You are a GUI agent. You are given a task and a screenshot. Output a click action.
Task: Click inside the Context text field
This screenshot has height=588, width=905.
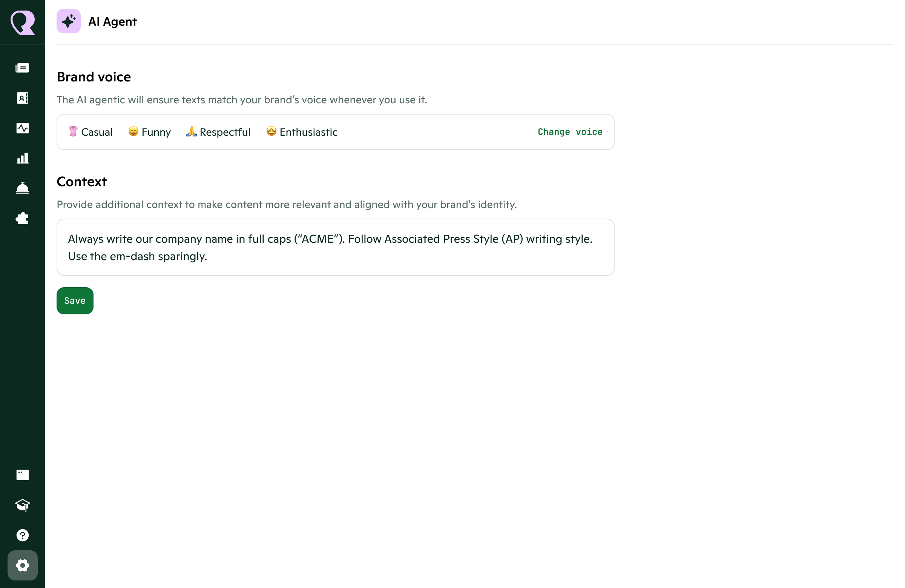(x=335, y=247)
